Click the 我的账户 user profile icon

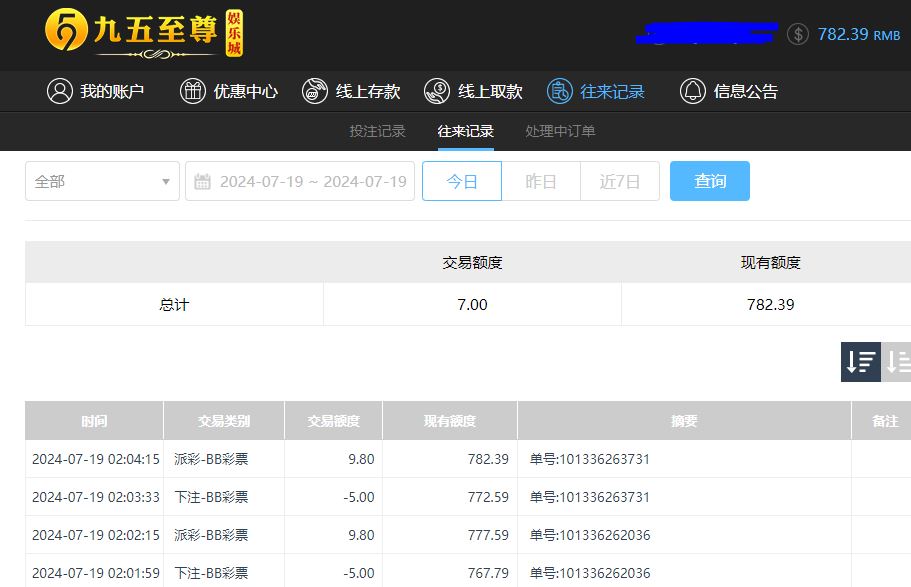(x=60, y=91)
